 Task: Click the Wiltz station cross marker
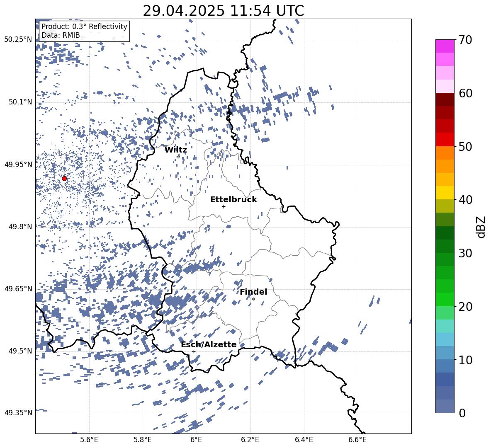point(178,156)
